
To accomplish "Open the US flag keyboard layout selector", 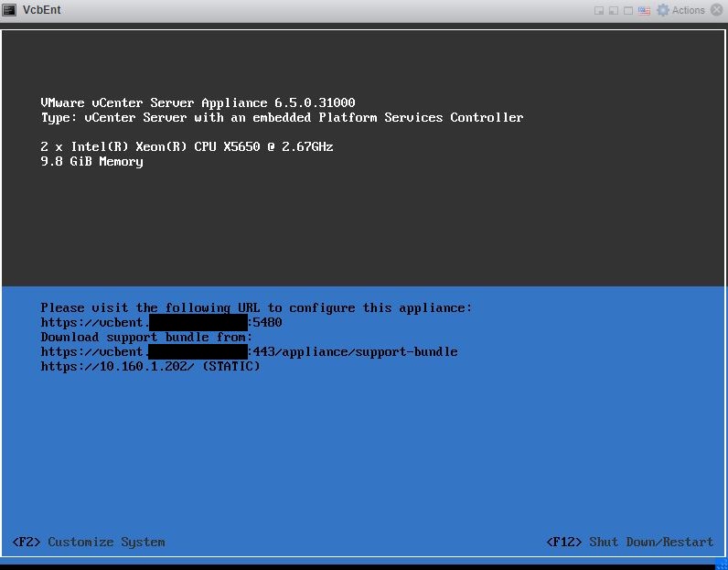I will (644, 11).
